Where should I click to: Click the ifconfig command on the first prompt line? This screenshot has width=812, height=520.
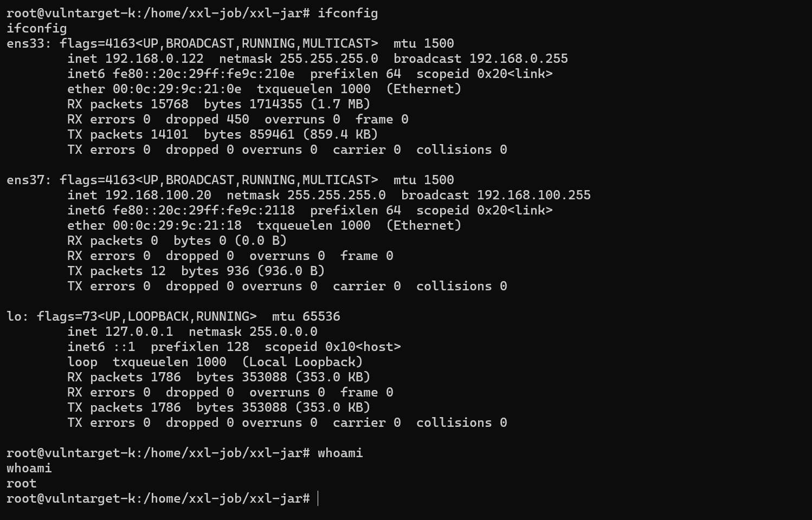(348, 13)
